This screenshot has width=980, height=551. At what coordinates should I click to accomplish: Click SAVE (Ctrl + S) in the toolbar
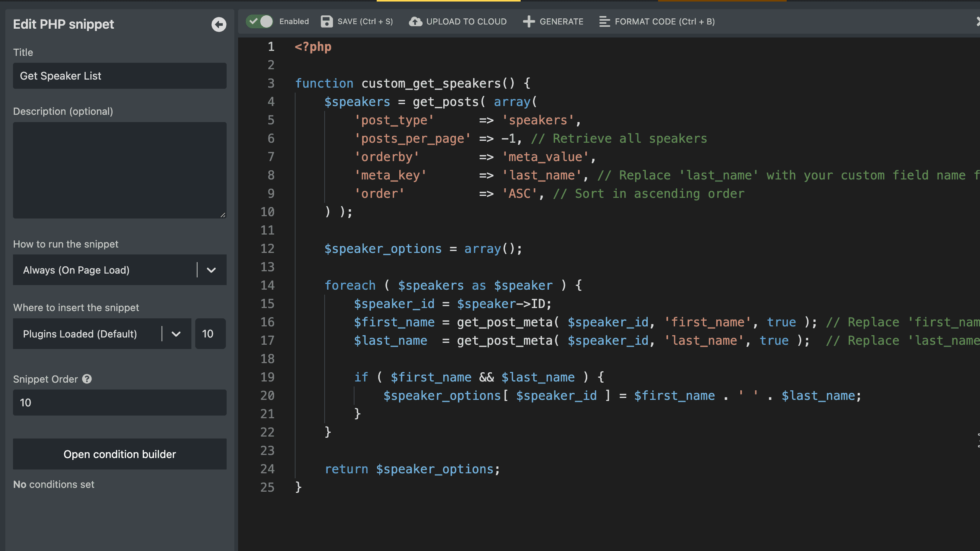pyautogui.click(x=365, y=21)
